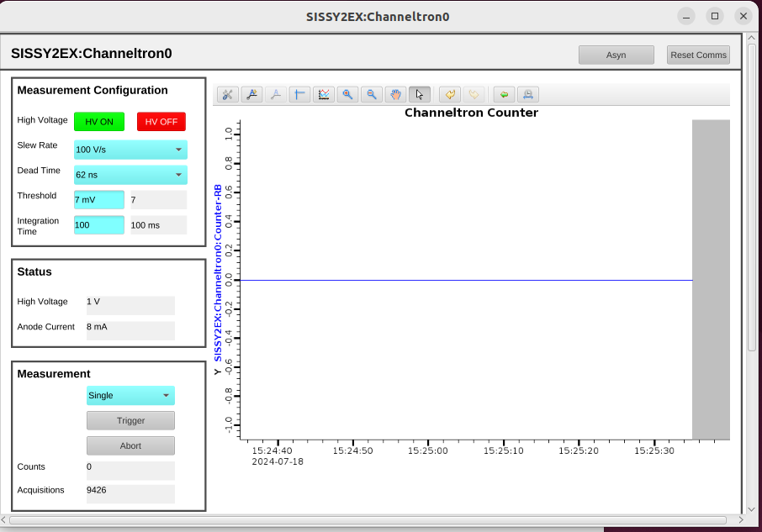Viewport: 762px width, 532px height.
Task: Select the pointer arrow tool
Action: 420,94
